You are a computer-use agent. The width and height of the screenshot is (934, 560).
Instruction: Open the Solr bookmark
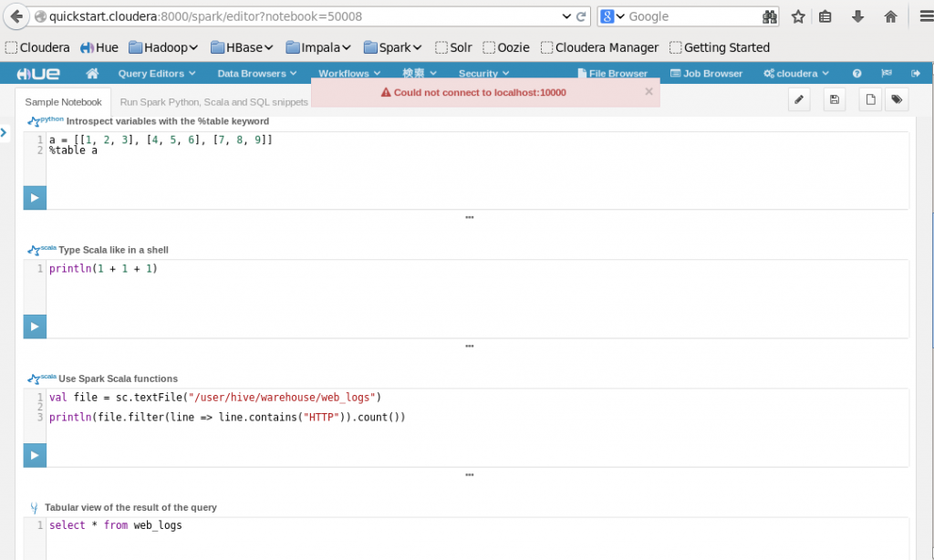pyautogui.click(x=453, y=47)
